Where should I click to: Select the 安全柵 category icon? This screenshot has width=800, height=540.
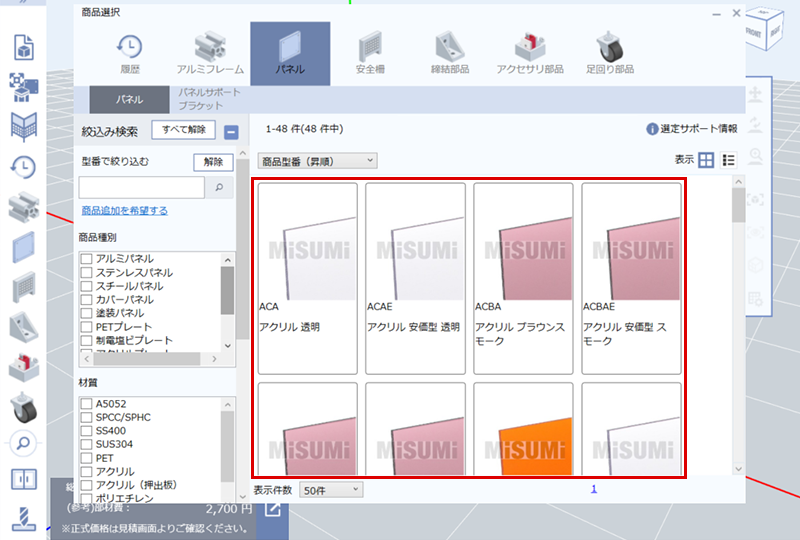coord(371,52)
